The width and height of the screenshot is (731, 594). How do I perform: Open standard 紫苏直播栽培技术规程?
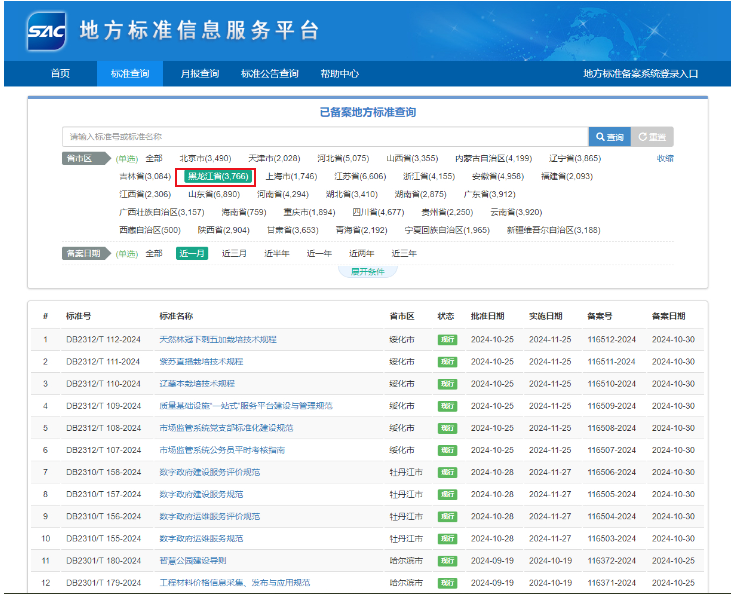coord(201,362)
